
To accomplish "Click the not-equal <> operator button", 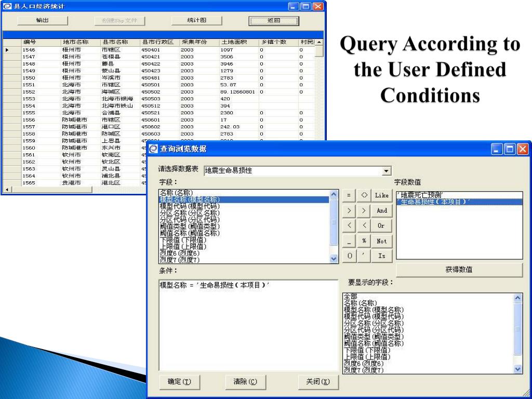I will tap(364, 195).
